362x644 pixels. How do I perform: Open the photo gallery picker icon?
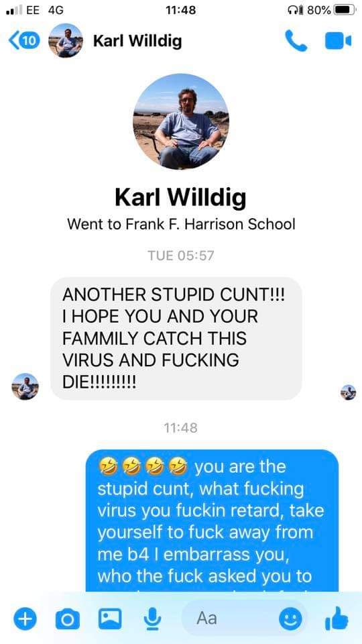click(110, 619)
